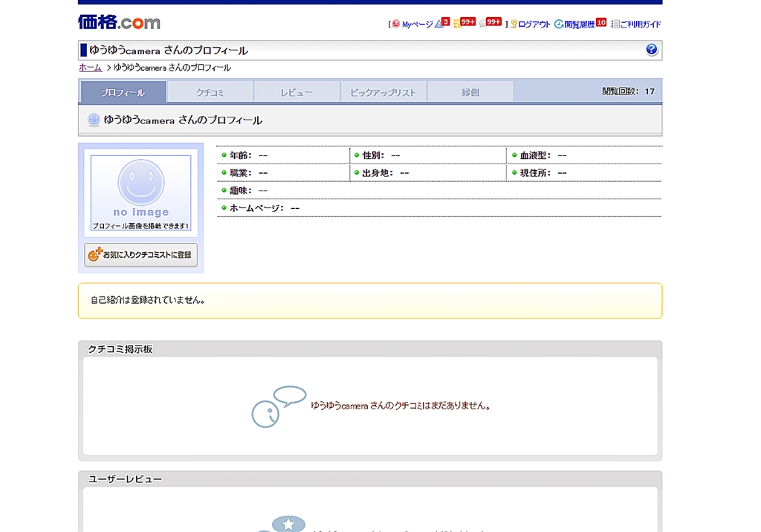Screen dimensions: 761x532
Task: Click the クチコミはまだありません message
Action: (x=401, y=405)
